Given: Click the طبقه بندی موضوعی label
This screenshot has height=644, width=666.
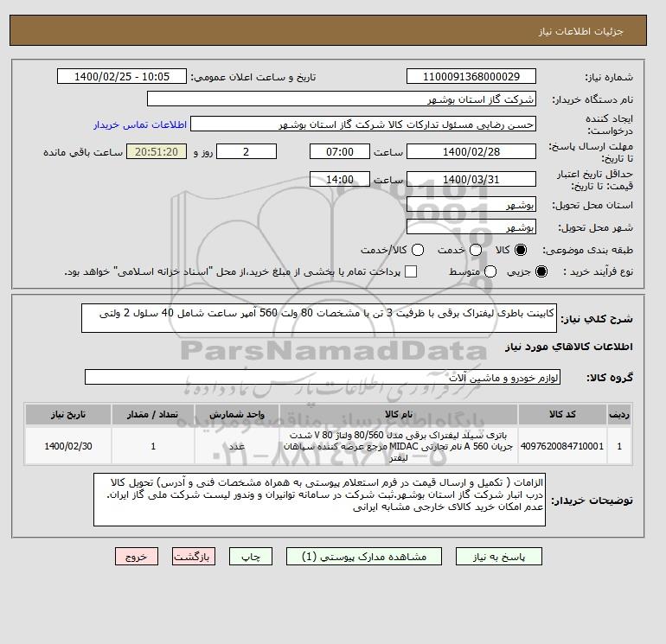Looking at the screenshot, I should tap(588, 251).
